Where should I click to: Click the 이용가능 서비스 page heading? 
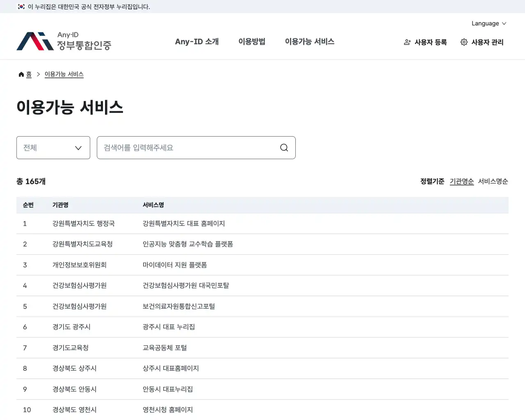point(70,107)
